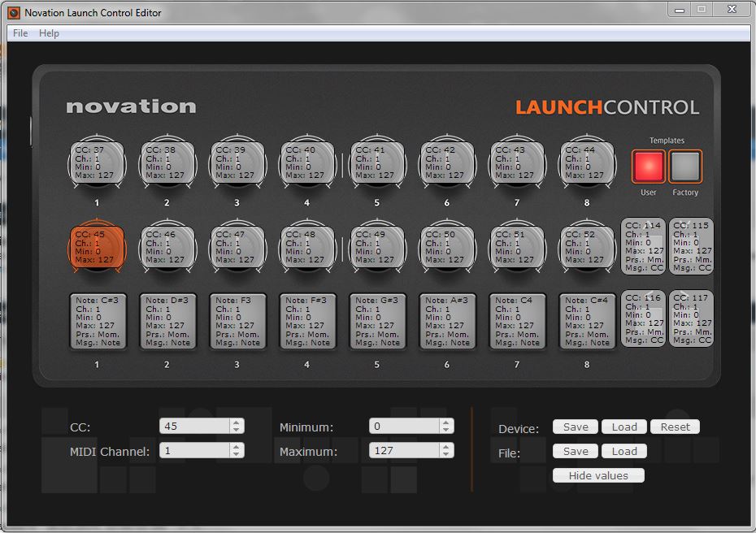Select the knob labeled CC: 38
This screenshot has width=756, height=533.
(167, 162)
